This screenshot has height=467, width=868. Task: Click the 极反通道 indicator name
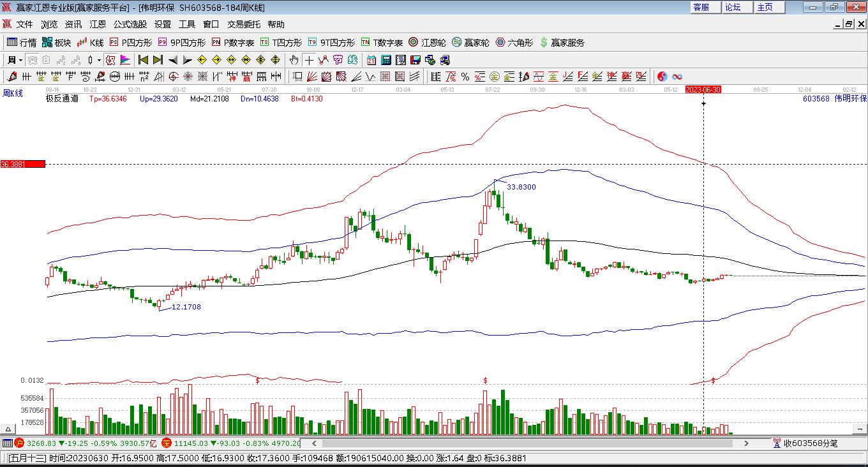pos(62,99)
